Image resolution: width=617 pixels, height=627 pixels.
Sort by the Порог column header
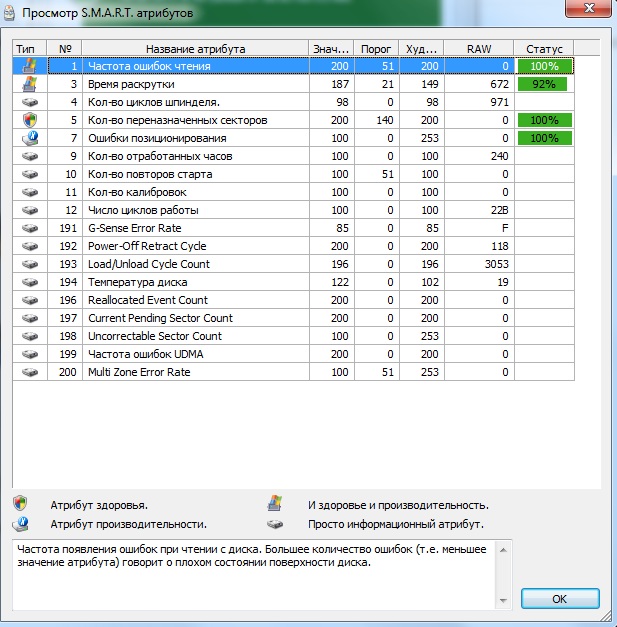pyautogui.click(x=376, y=49)
